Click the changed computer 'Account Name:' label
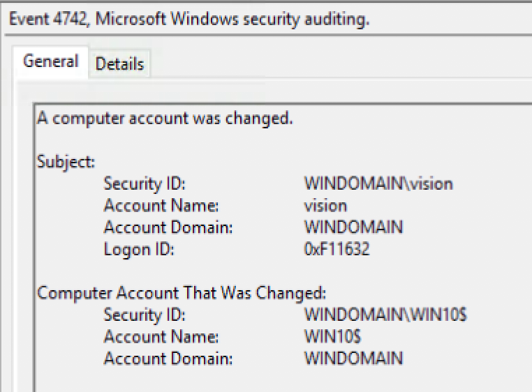Viewport: 532px width, 392px height. coord(161,337)
